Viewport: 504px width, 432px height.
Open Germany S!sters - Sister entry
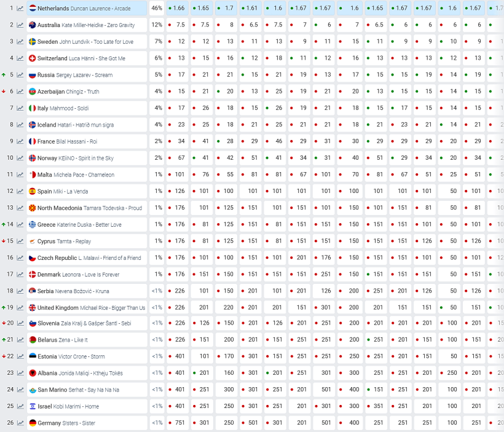87,423
